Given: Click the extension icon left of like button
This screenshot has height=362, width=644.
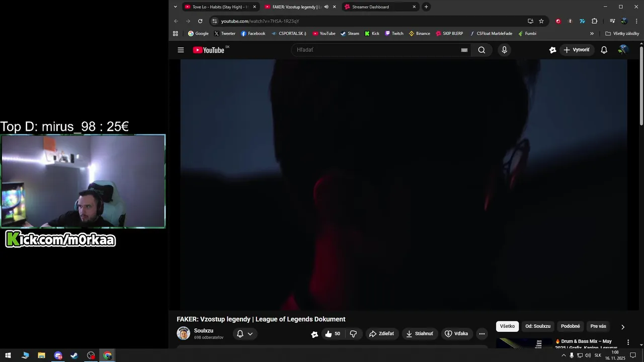Looking at the screenshot, I should coord(314,334).
